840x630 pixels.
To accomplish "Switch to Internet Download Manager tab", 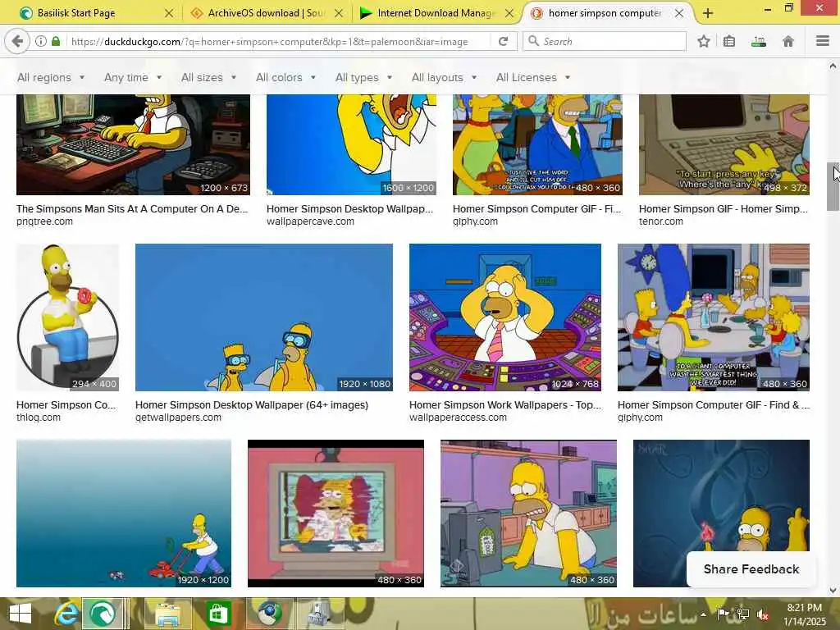I will [435, 13].
